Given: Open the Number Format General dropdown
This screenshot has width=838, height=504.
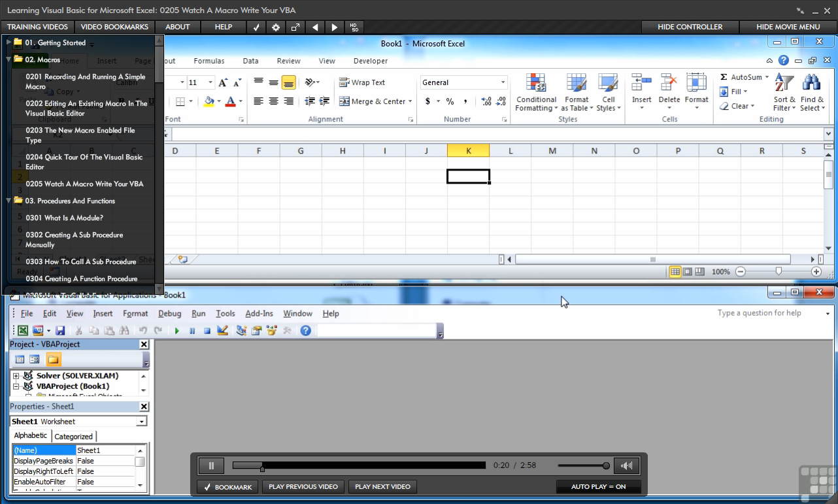Looking at the screenshot, I should click(x=503, y=82).
